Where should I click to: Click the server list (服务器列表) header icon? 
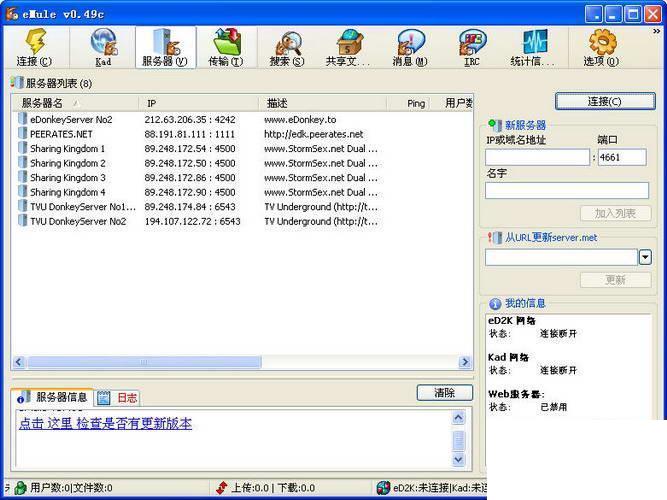[17, 83]
